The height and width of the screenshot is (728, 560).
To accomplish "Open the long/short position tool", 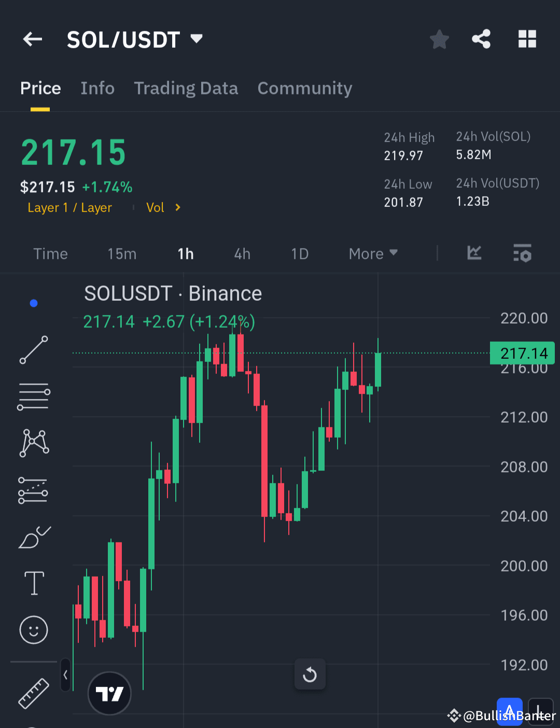I will coord(34,490).
